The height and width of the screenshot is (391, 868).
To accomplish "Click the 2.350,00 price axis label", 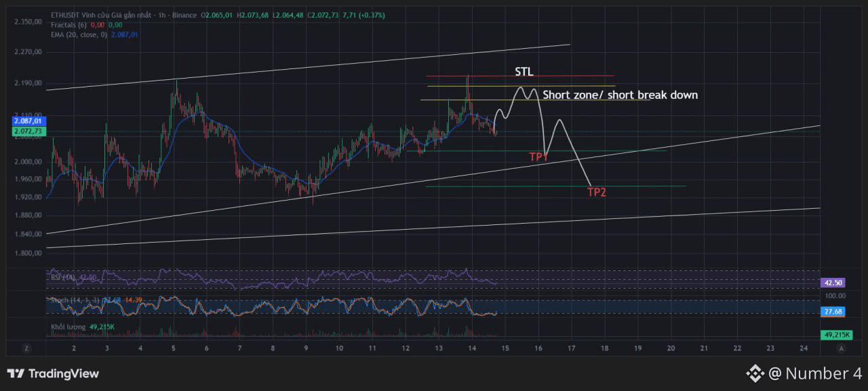I will (28, 22).
